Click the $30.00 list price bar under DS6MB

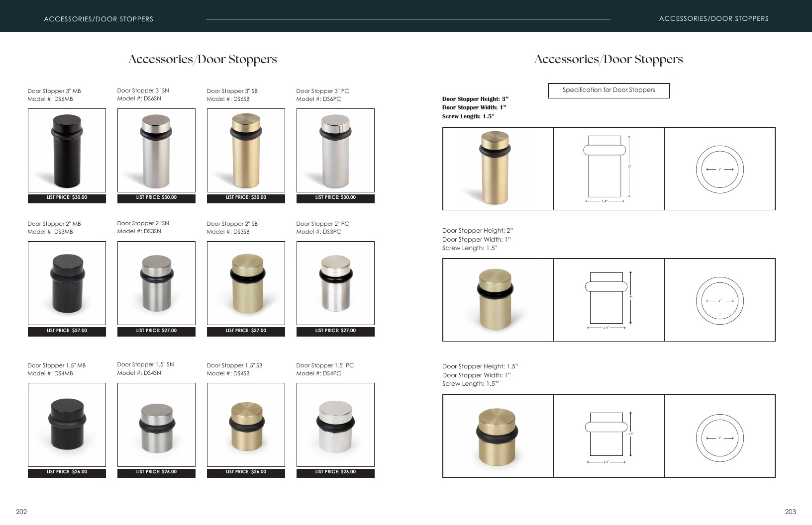click(67, 198)
